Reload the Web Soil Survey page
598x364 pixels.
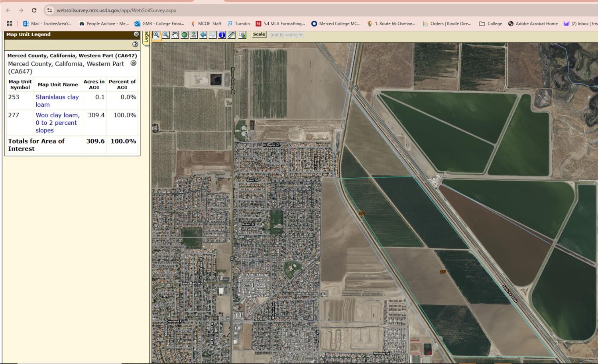[x=33, y=10]
